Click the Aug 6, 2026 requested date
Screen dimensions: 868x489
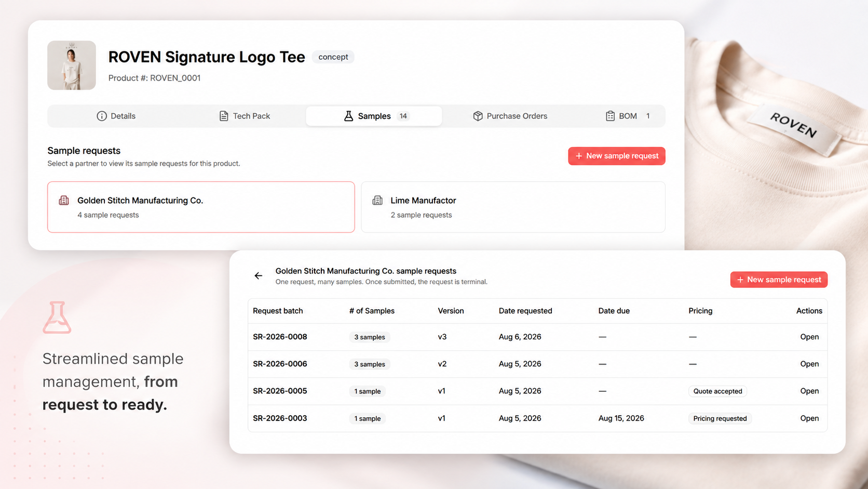click(520, 337)
